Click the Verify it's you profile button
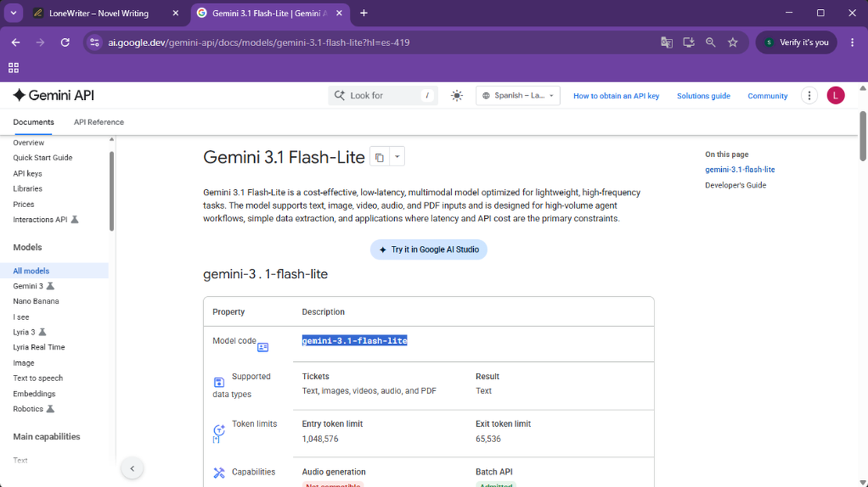 pos(797,42)
